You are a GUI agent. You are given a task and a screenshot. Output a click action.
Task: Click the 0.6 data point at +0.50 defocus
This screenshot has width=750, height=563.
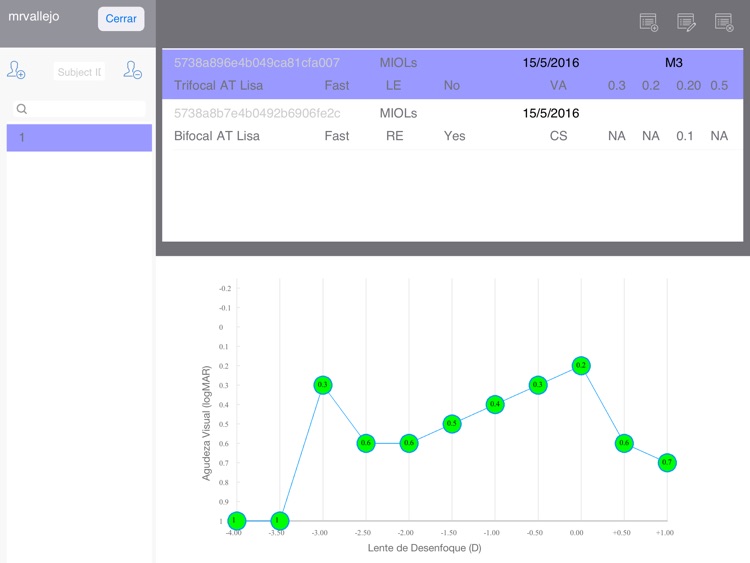(624, 443)
